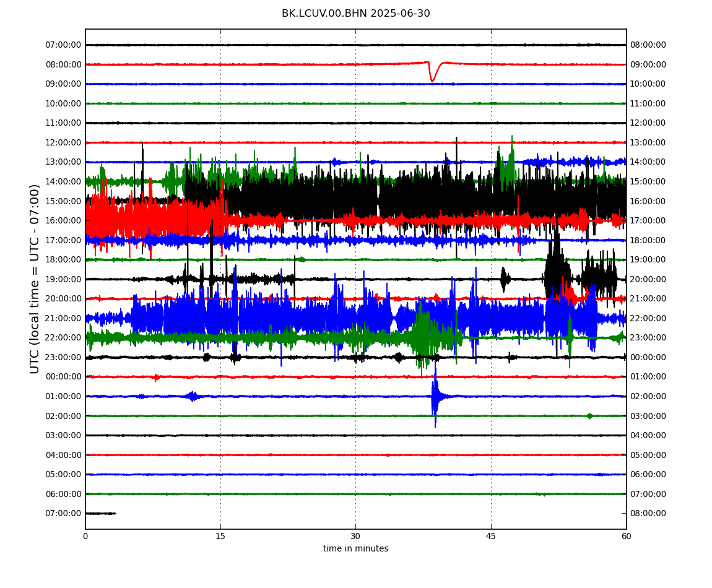Click the left axis label 19:00:00

click(63, 279)
